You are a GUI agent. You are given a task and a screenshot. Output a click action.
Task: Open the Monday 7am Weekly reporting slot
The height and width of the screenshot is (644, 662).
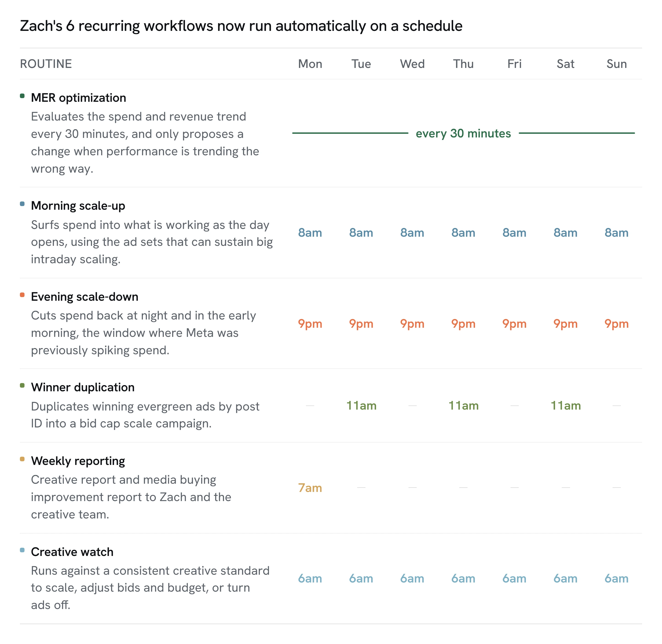[310, 488]
